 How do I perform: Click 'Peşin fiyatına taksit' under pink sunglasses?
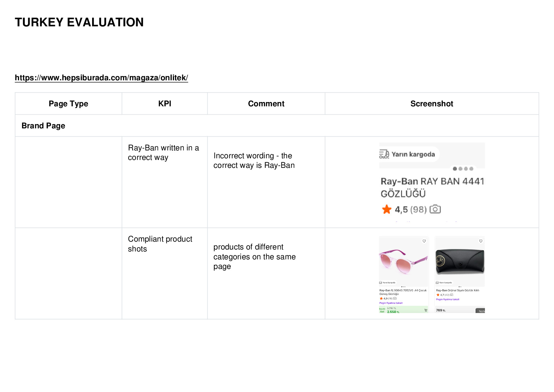click(x=391, y=303)
